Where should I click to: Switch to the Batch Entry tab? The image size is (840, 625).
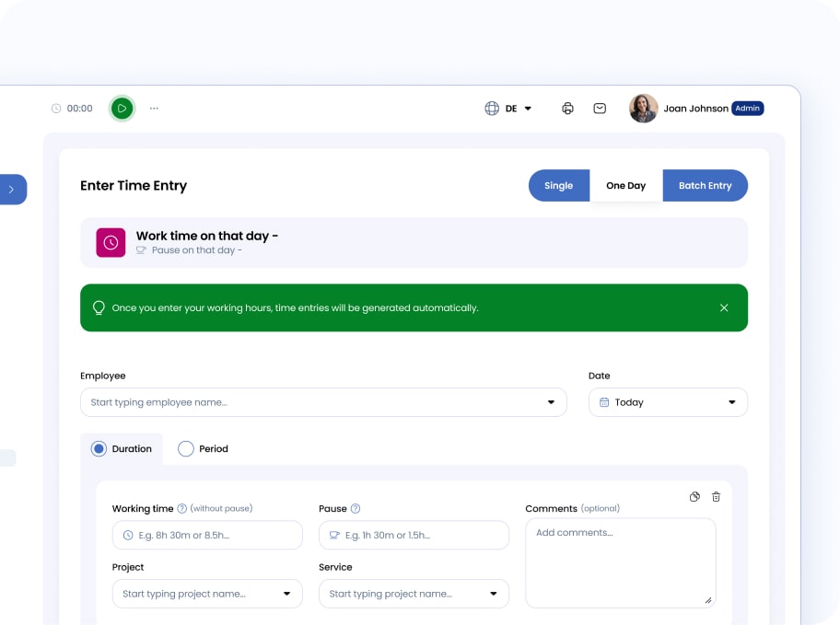coord(705,186)
